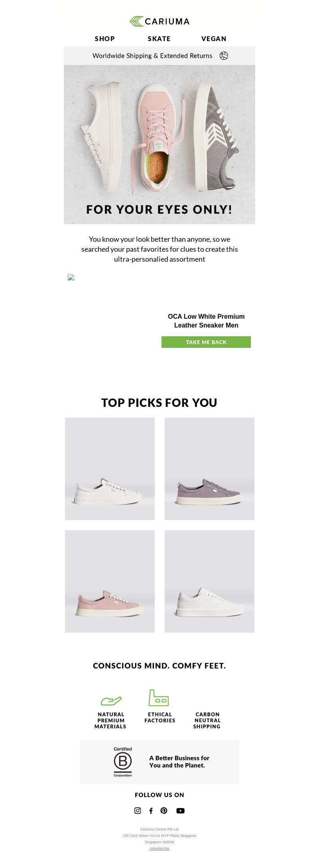Click the broken product image placeholder
Screen dimensions: 319x868
click(x=71, y=277)
